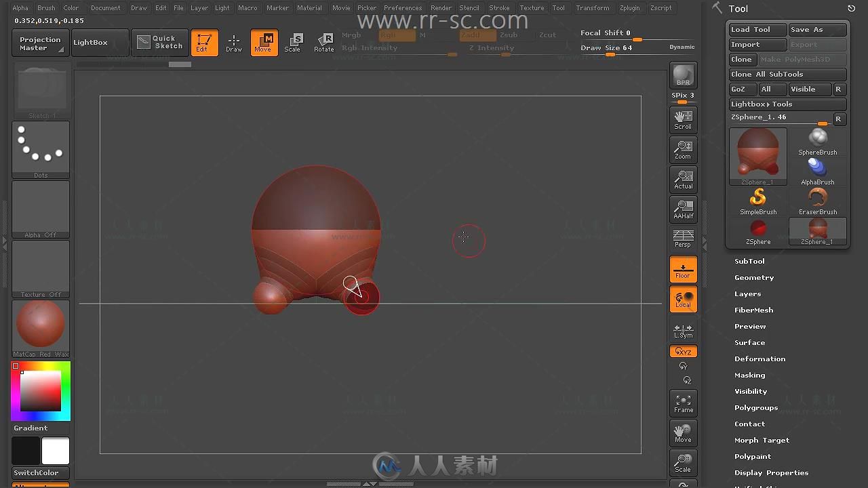Select the Scale mode icon
The width and height of the screenshot is (868, 488).
[293, 43]
